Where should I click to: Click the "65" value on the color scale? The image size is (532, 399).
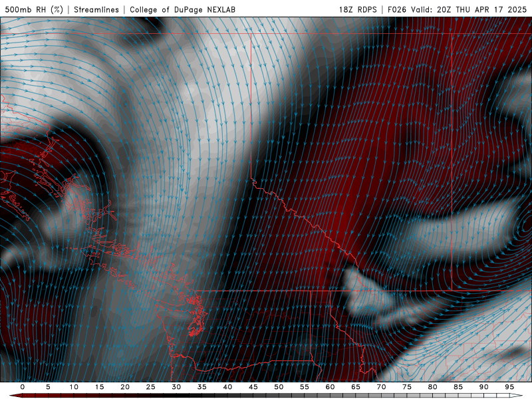pyautogui.click(x=356, y=387)
